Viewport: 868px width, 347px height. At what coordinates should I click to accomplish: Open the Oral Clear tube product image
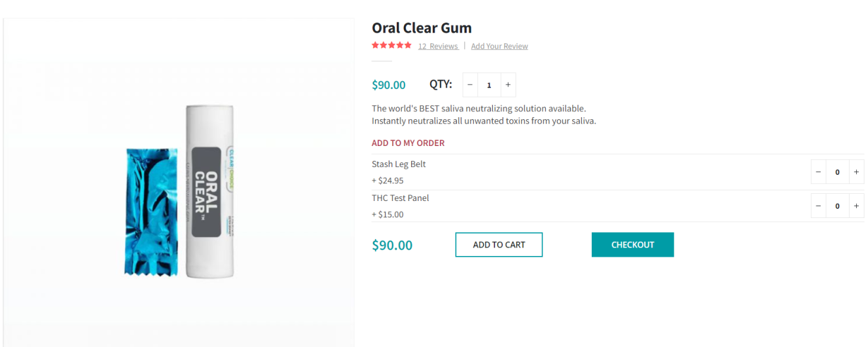[209, 191]
